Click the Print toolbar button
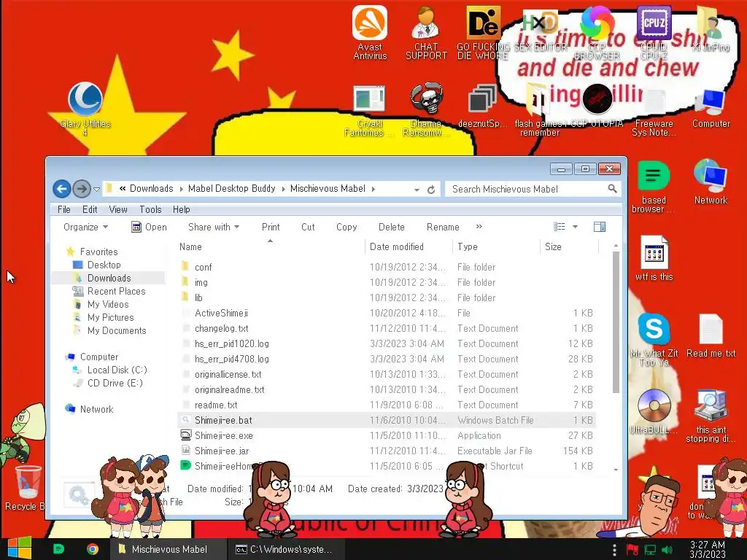This screenshot has width=747, height=560. pyautogui.click(x=271, y=227)
